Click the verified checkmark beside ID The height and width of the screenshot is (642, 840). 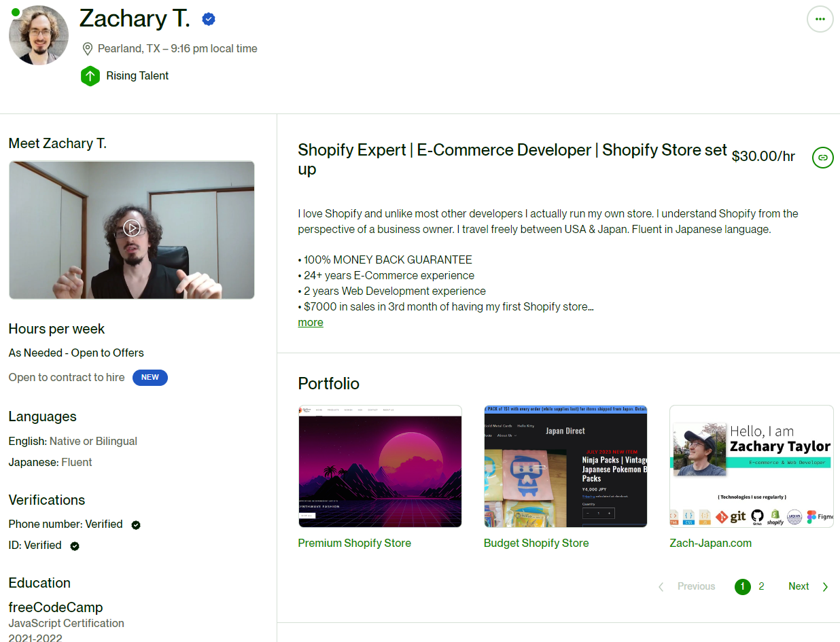click(74, 546)
